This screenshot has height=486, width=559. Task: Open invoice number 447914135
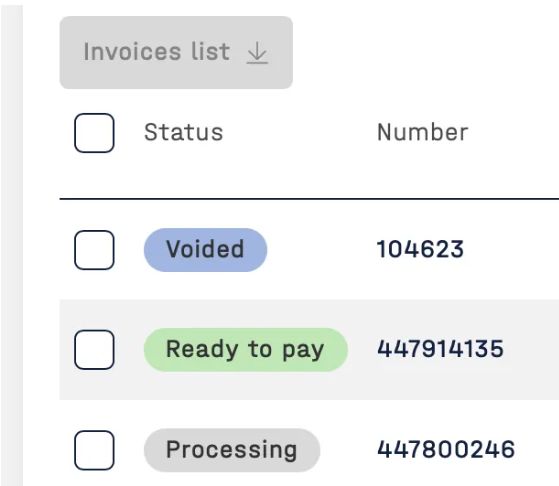click(x=440, y=349)
